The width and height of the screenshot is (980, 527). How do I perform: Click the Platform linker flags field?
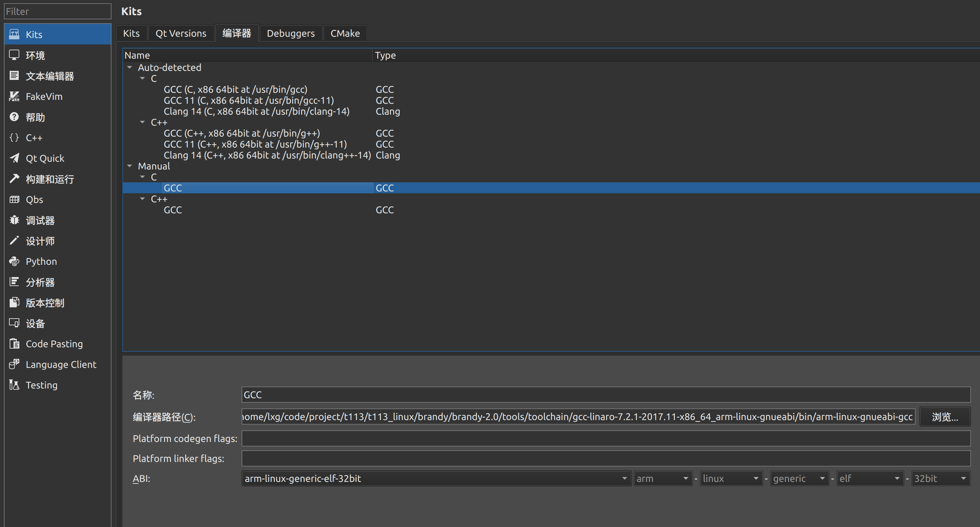(606, 458)
